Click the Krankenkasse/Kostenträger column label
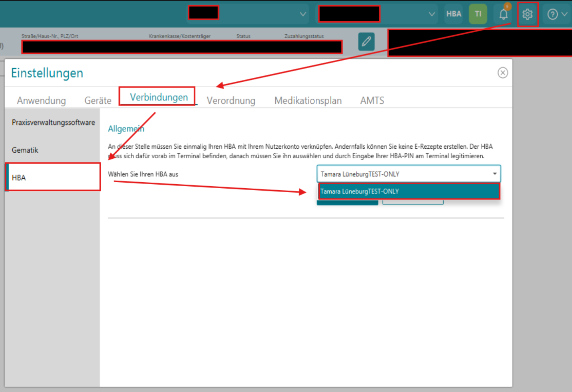 point(180,36)
